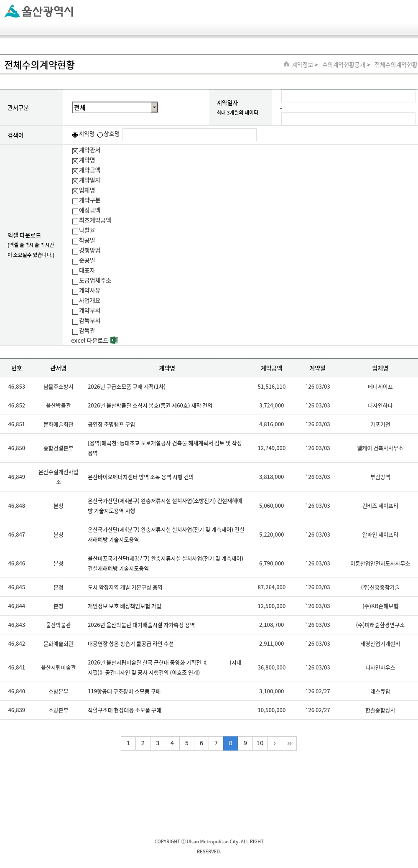The height and width of the screenshot is (868, 418).
Task: Open the 수의계약현황공개 breadcrumb link
Action: (344, 65)
